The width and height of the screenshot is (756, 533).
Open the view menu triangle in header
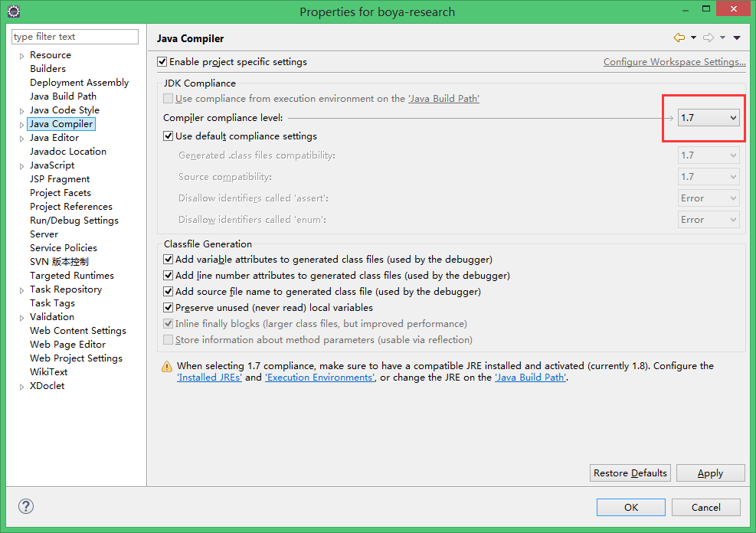(x=737, y=38)
